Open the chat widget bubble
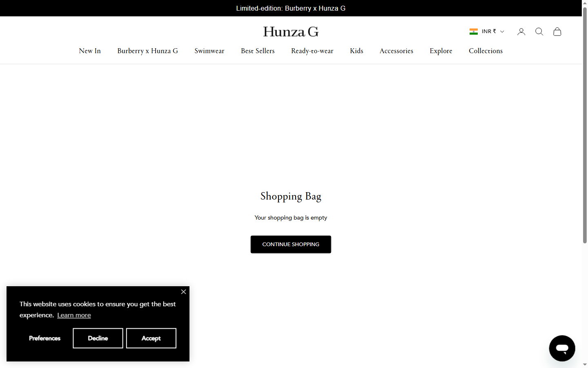588x368 pixels. pyautogui.click(x=562, y=348)
